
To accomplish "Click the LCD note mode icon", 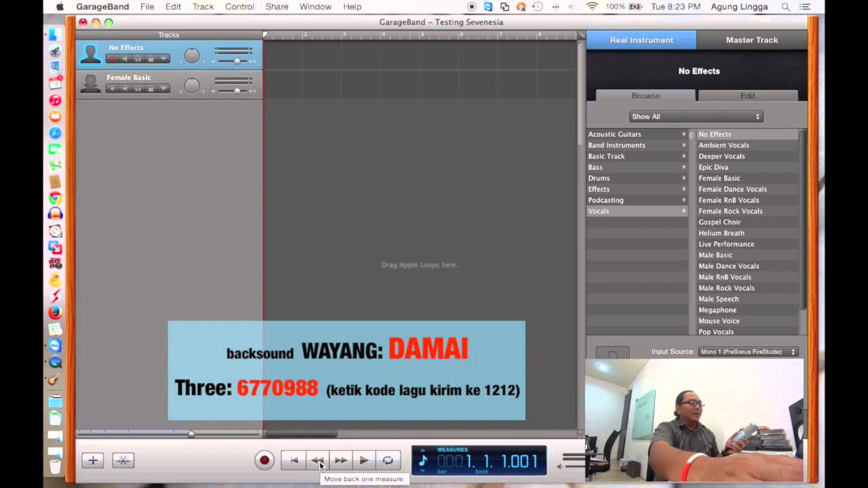I will tap(423, 461).
